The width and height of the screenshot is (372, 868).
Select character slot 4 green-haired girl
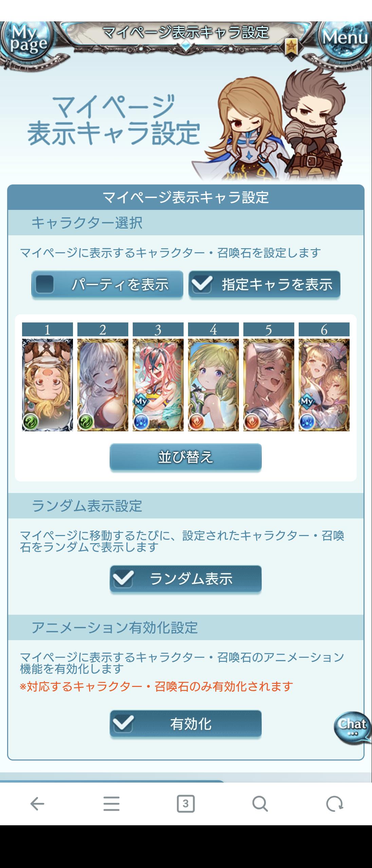pos(213,385)
